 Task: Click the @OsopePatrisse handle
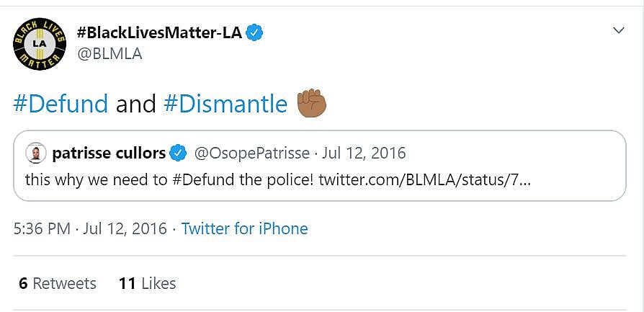252,153
